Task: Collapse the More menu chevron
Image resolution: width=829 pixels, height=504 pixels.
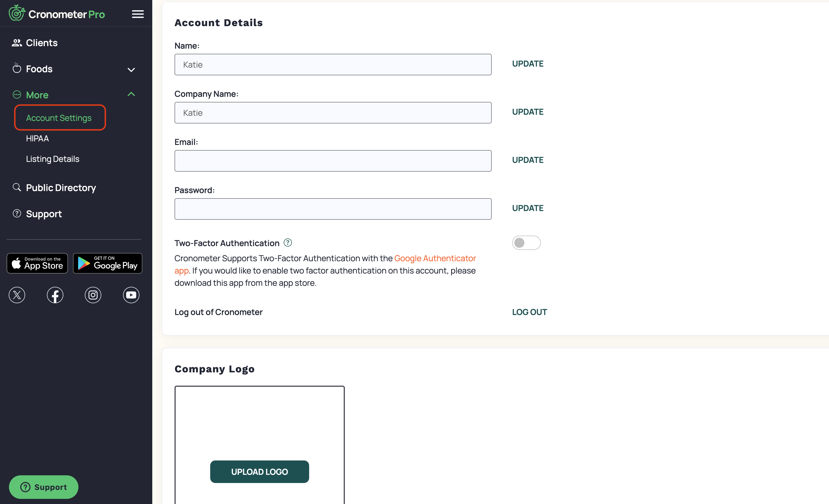Action: (131, 94)
